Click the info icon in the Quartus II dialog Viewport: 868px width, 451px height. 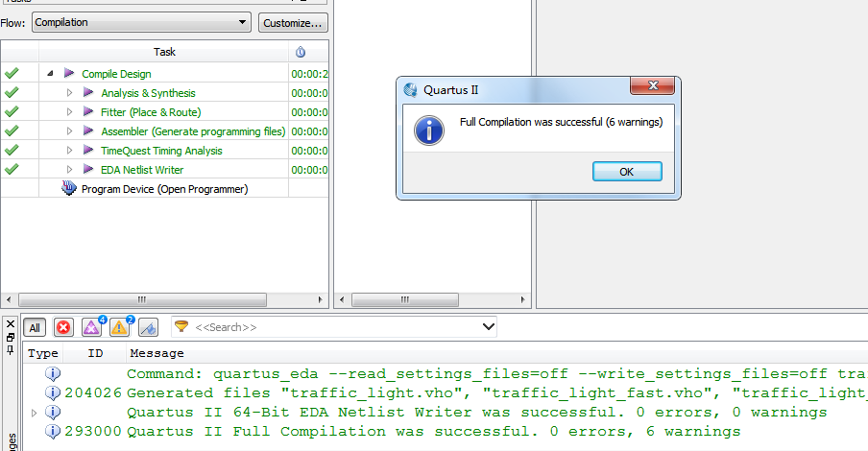(429, 131)
